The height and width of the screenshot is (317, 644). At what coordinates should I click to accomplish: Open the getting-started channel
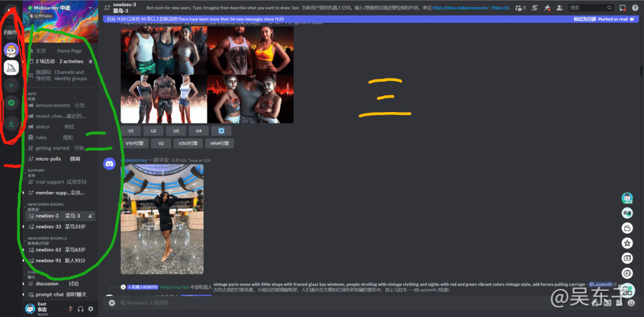click(60, 148)
